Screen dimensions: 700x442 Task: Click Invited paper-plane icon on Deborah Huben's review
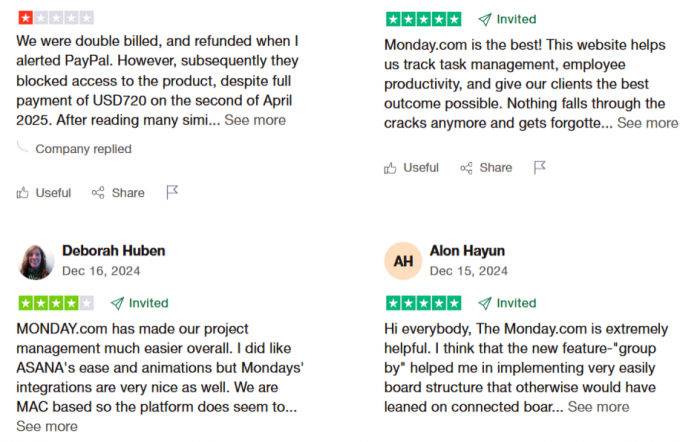click(117, 303)
